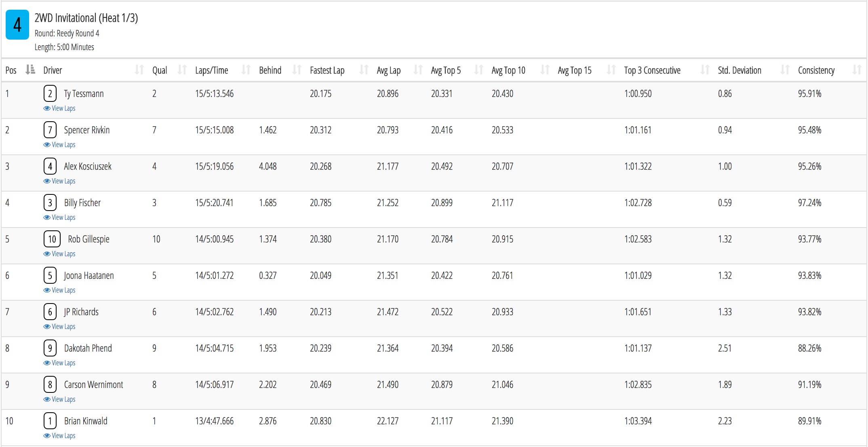Sort by Std. Deviation arrows
Screen dimensions: 868x447
coord(785,70)
